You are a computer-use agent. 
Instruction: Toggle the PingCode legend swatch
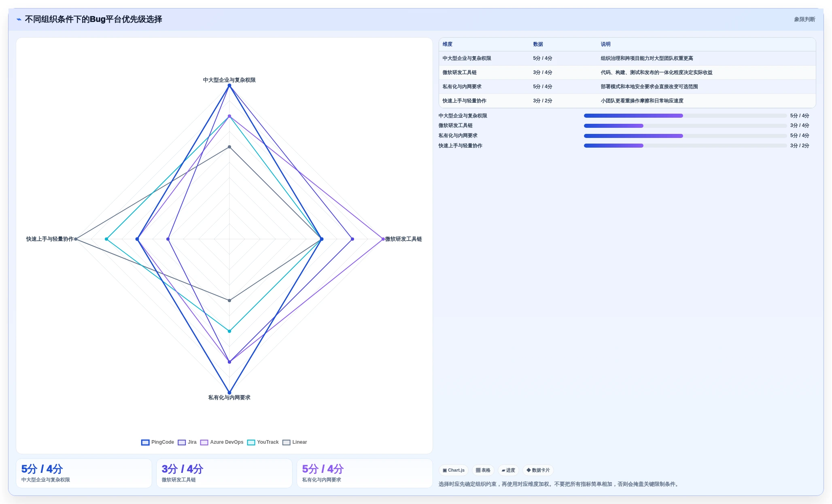[x=145, y=442]
